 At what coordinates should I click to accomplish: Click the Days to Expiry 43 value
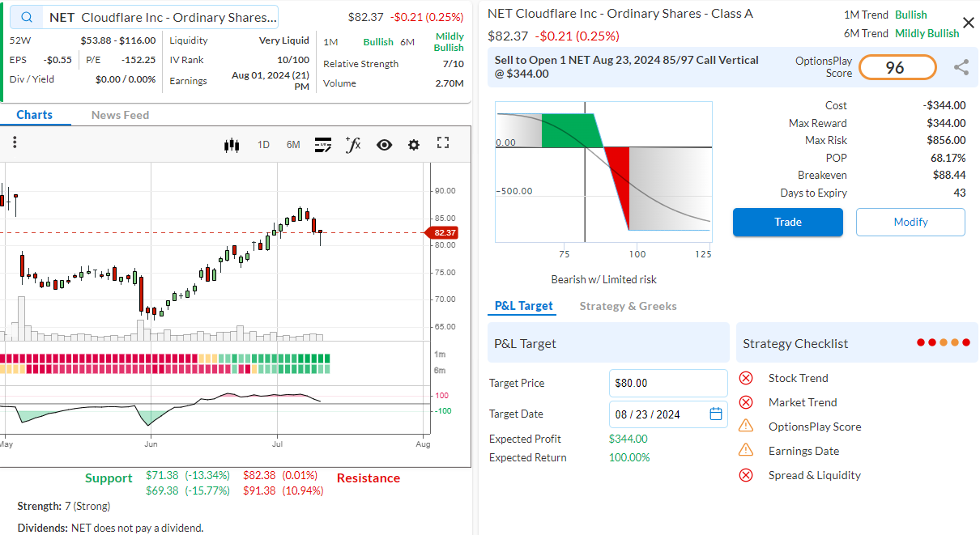click(x=960, y=193)
